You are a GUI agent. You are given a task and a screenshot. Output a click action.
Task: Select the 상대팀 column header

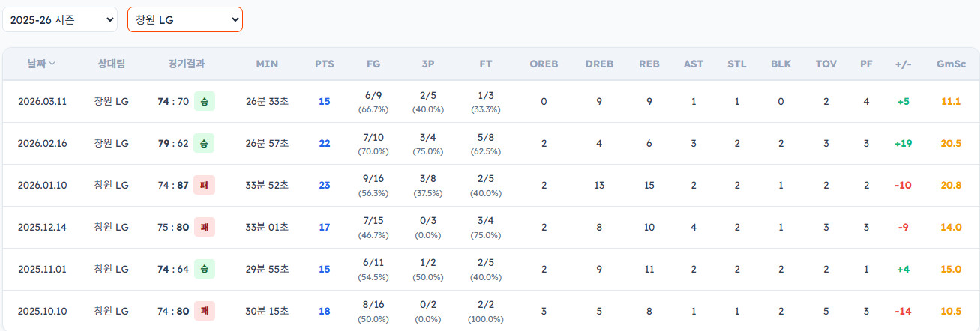click(111, 64)
